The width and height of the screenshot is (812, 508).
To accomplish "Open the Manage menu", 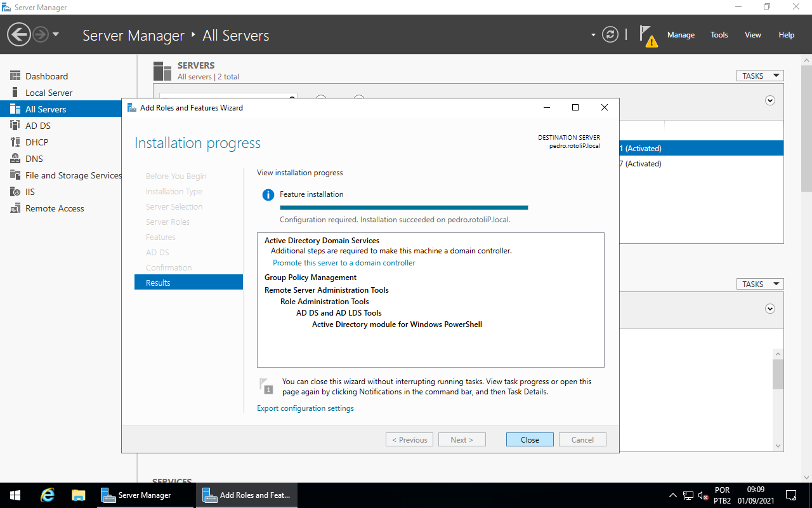I will click(681, 35).
